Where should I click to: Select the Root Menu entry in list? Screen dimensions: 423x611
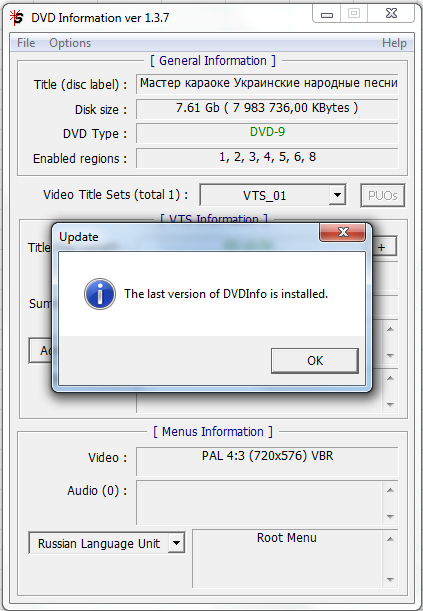(287, 538)
